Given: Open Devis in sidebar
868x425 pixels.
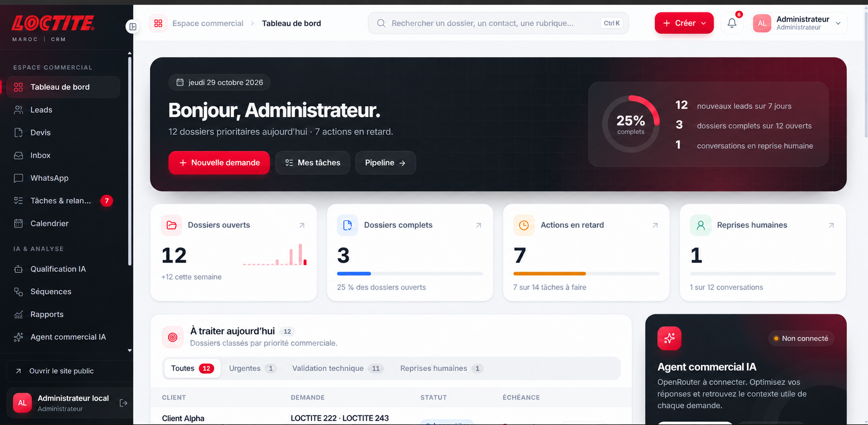Looking at the screenshot, I should [x=63, y=132].
